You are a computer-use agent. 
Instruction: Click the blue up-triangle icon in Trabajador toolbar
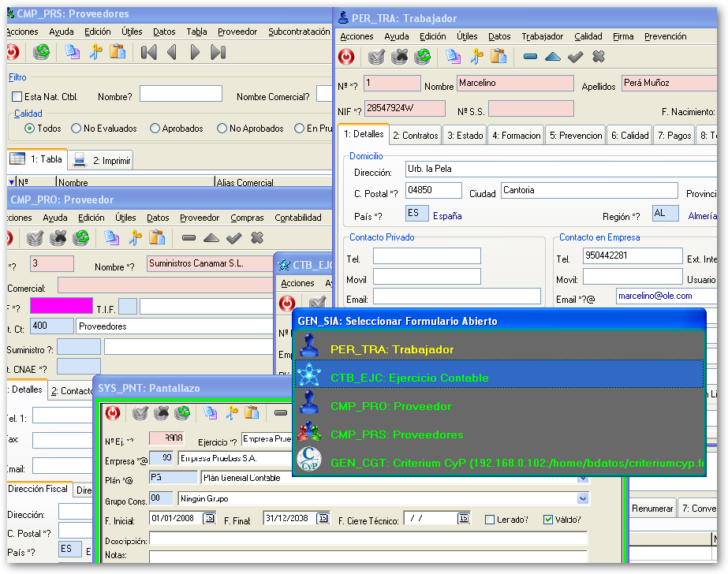click(x=552, y=57)
